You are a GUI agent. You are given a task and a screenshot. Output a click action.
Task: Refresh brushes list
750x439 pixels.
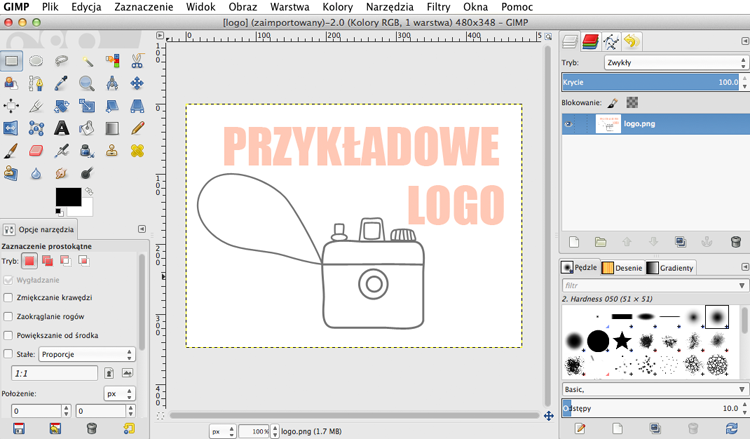(x=731, y=428)
